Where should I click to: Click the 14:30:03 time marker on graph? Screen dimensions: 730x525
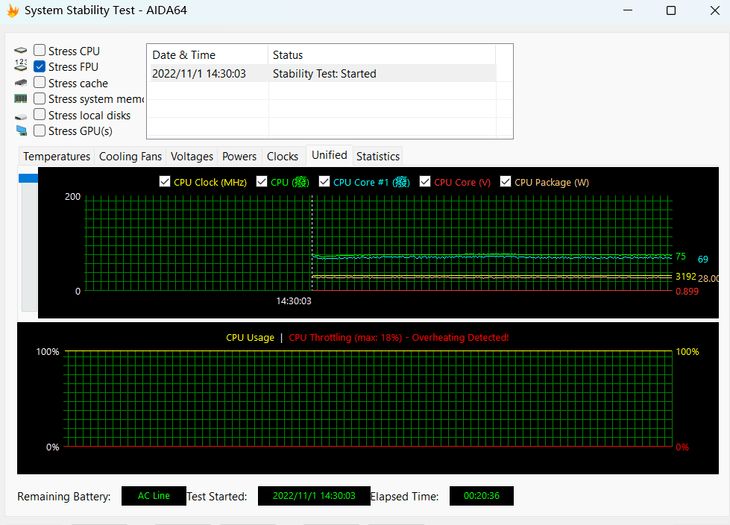(294, 301)
